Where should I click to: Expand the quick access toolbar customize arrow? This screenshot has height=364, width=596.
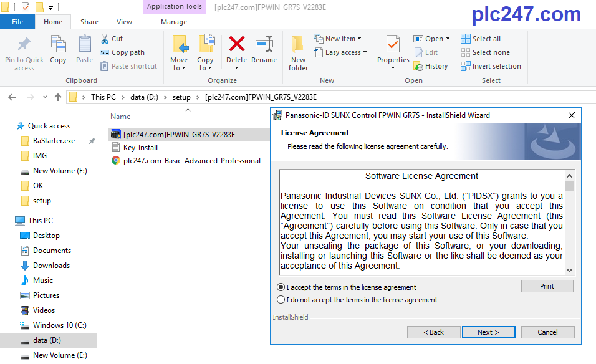[x=50, y=7]
